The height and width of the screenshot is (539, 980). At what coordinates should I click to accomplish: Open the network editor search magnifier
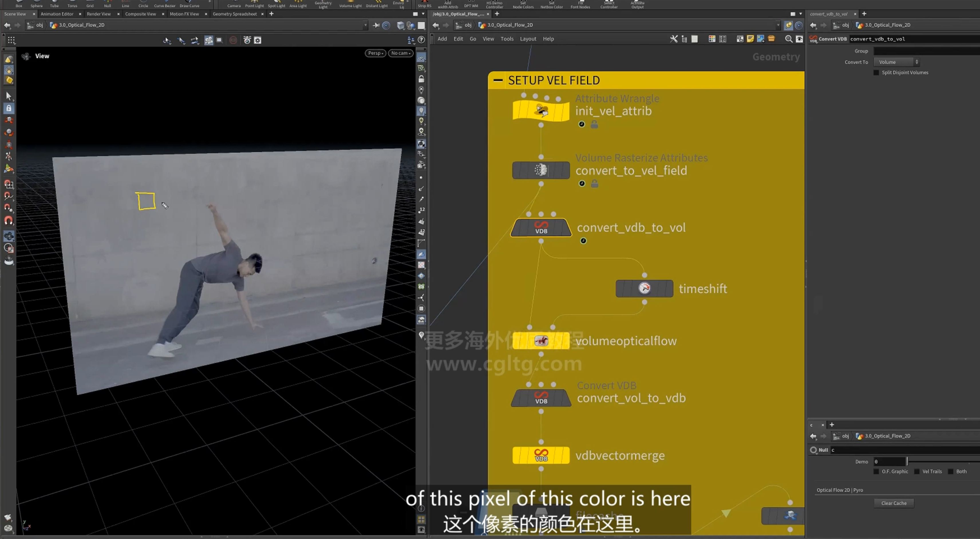[789, 39]
